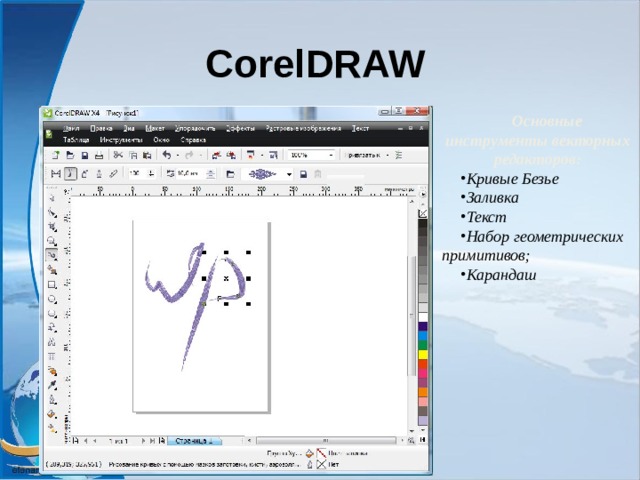640x480 pixels.
Task: Select the Polygon tool
Action: [52, 313]
